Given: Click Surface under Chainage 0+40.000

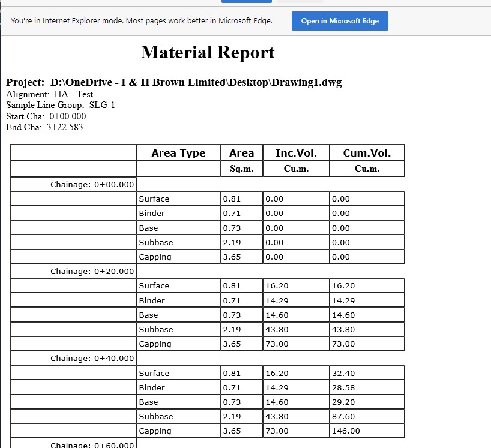Looking at the screenshot, I should pos(154,373).
